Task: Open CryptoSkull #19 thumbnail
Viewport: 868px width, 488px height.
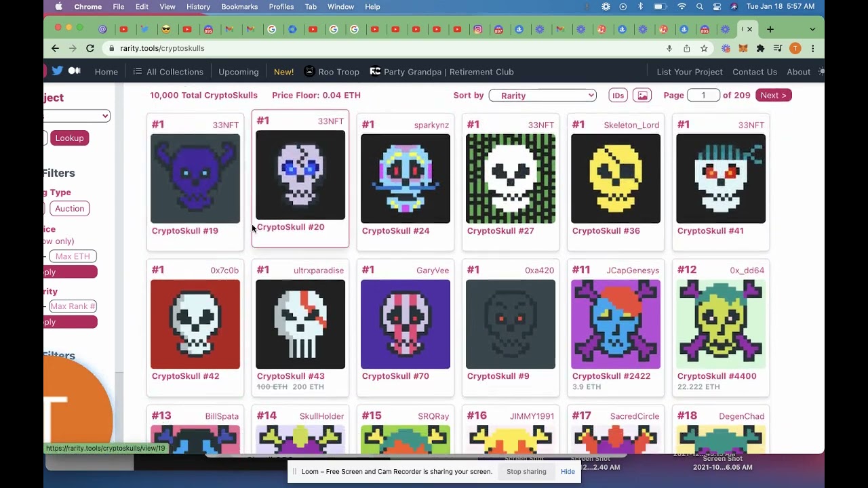Action: click(195, 179)
